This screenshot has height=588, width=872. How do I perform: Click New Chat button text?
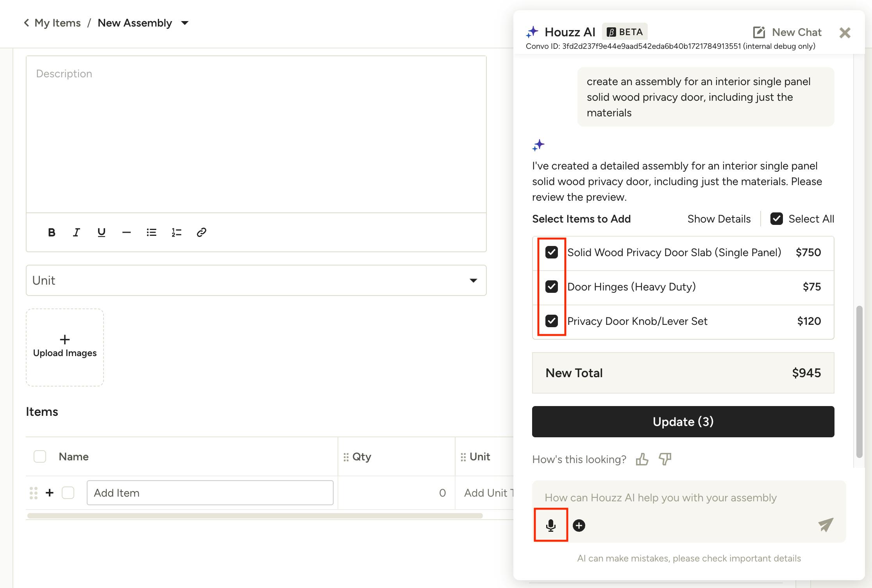coord(797,32)
